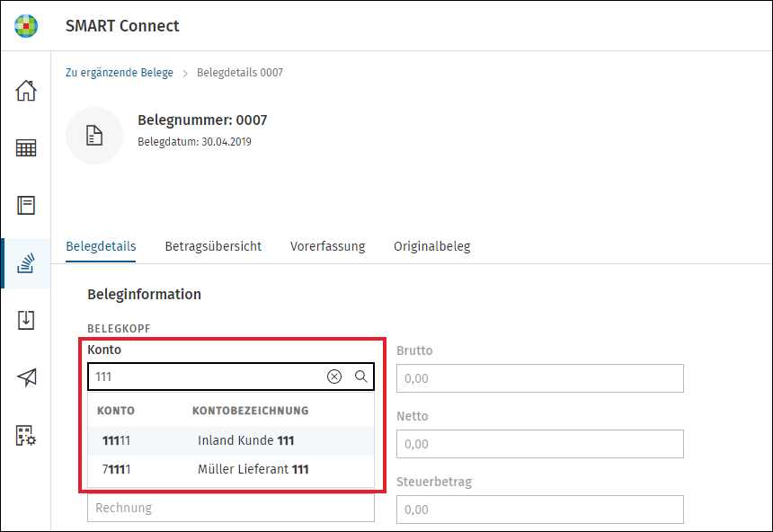Select account 71111 Müller Lieferant 111
This screenshot has width=773, height=532.
click(231, 469)
